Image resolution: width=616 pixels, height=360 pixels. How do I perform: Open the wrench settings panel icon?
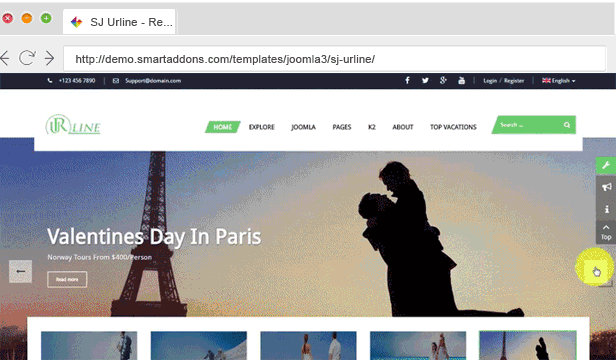click(606, 165)
